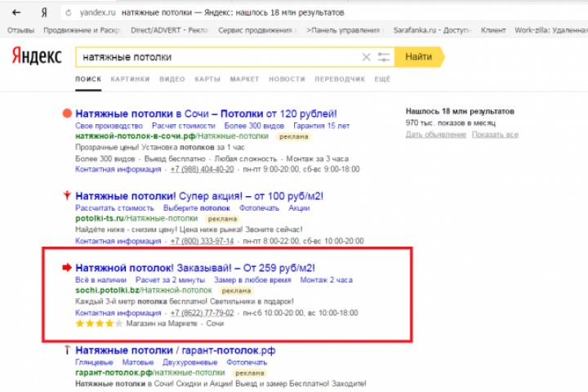Image resolution: width=588 pixels, height=392 pixels.
Task: Click the Фотопечать sitelink under potolki-ts.ru
Action: [259, 207]
